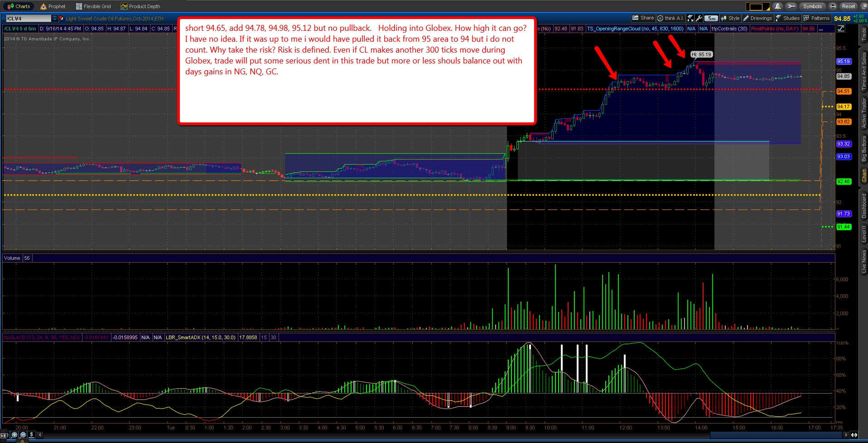
Task: Click the Volume study label
Action: [12, 258]
